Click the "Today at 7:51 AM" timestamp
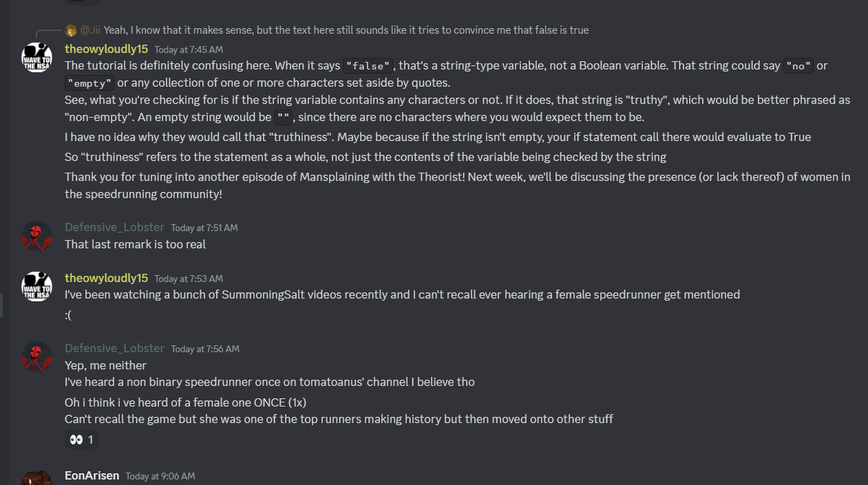Image resolution: width=868 pixels, height=485 pixels. [x=204, y=228]
